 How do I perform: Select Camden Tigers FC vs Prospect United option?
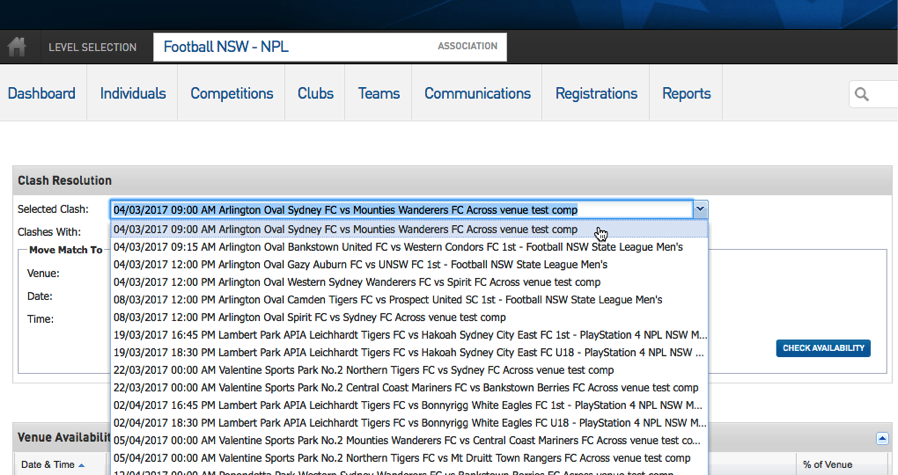pyautogui.click(x=409, y=300)
